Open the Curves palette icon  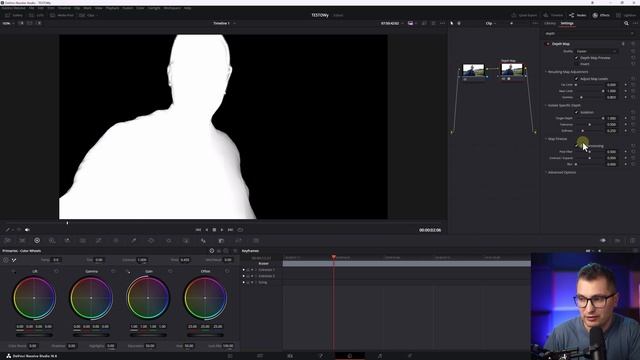coord(99,240)
